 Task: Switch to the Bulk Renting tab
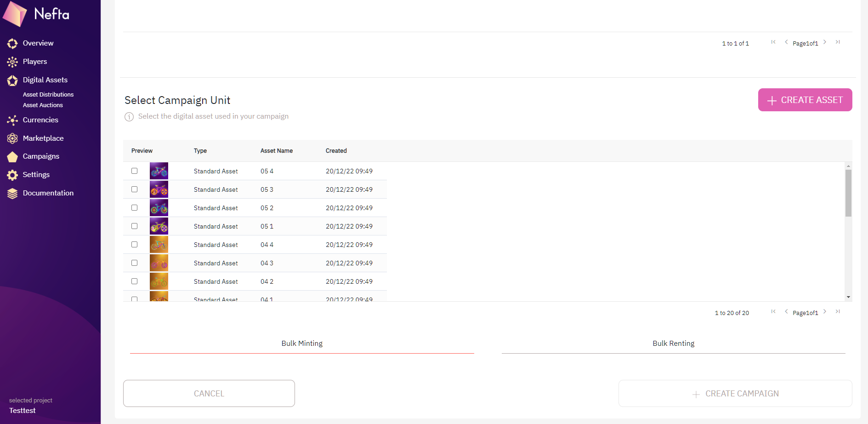click(674, 344)
